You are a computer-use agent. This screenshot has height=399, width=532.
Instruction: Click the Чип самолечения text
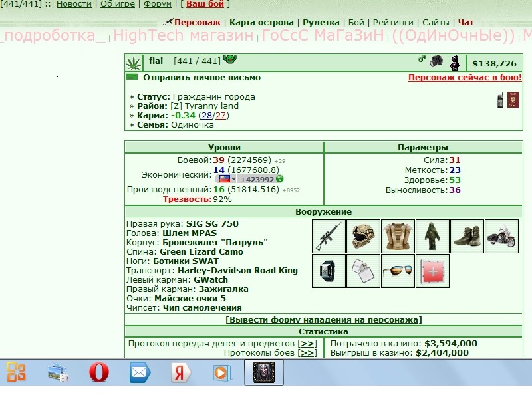(x=202, y=308)
